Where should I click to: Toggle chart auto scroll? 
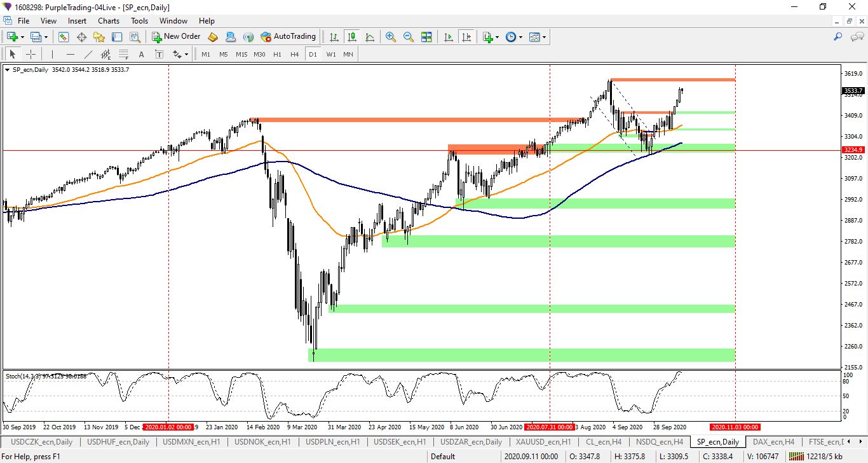(449, 37)
